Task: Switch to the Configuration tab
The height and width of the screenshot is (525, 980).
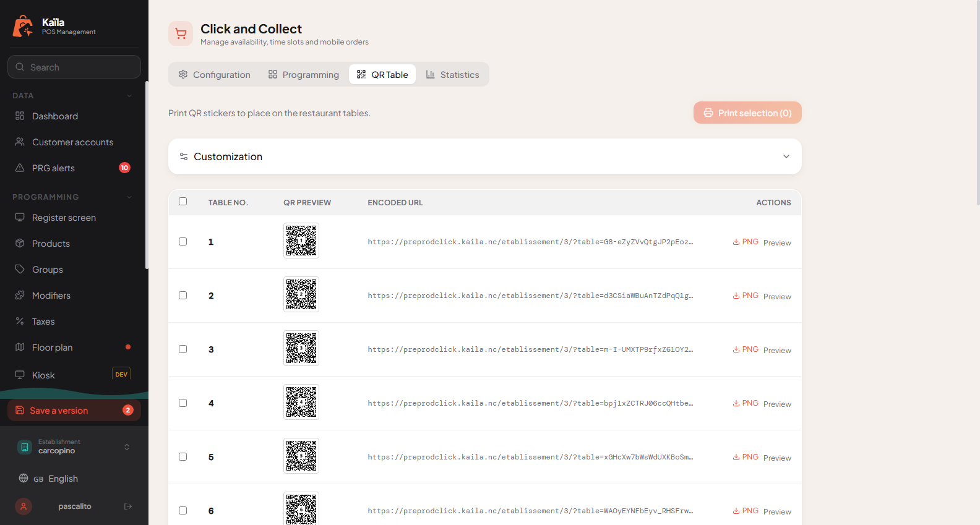Action: tap(214, 74)
